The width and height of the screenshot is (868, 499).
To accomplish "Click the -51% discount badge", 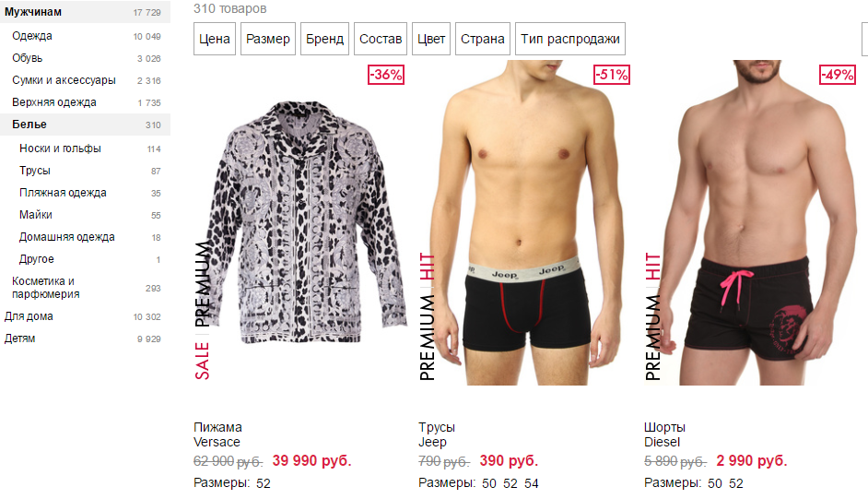I will pyautogui.click(x=612, y=74).
